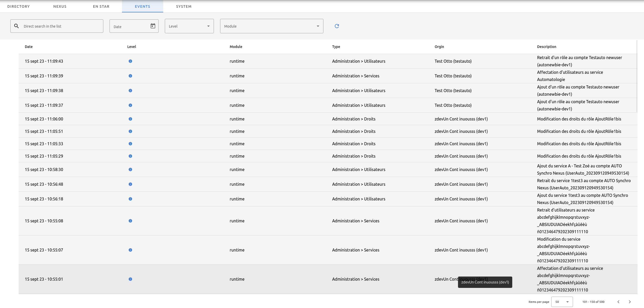The image size is (644, 308).
Task: Click the Type column header
Action: [x=336, y=47]
